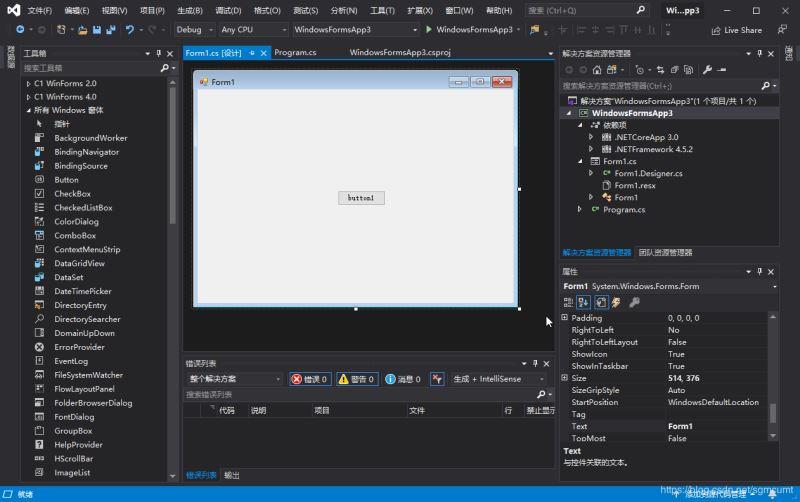Click the clear error list filter icon

click(x=437, y=379)
